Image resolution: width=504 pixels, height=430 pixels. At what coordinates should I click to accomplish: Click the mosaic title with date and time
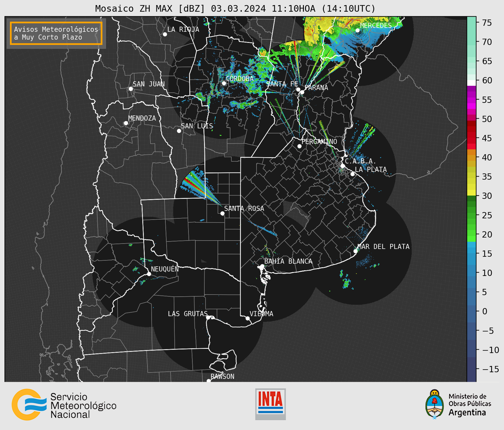click(235, 9)
